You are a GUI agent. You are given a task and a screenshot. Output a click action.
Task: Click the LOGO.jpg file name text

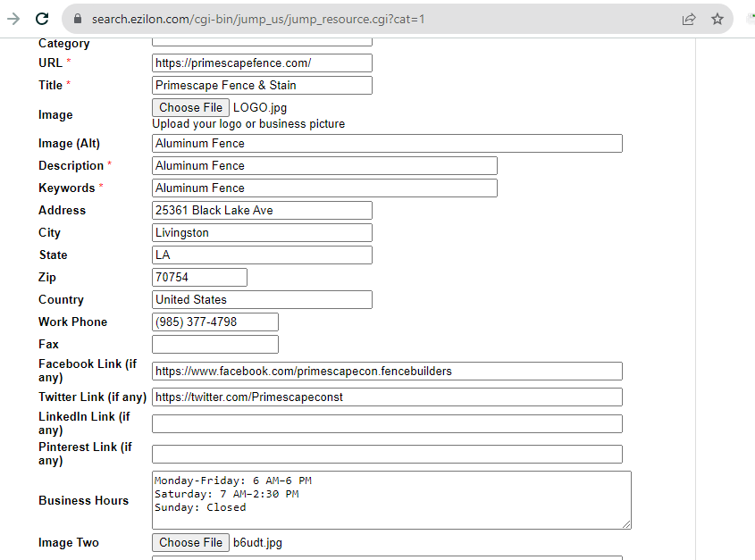click(x=260, y=108)
